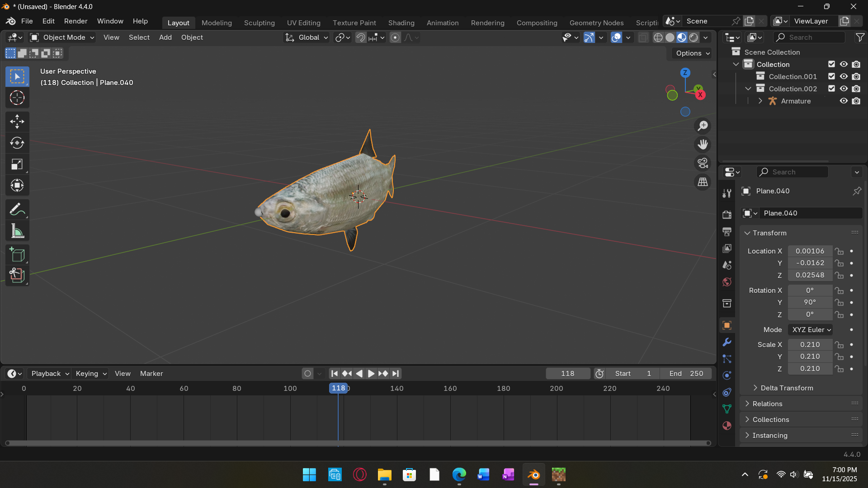Open the timeline Marker menu
The image size is (868, 488).
pos(151,374)
